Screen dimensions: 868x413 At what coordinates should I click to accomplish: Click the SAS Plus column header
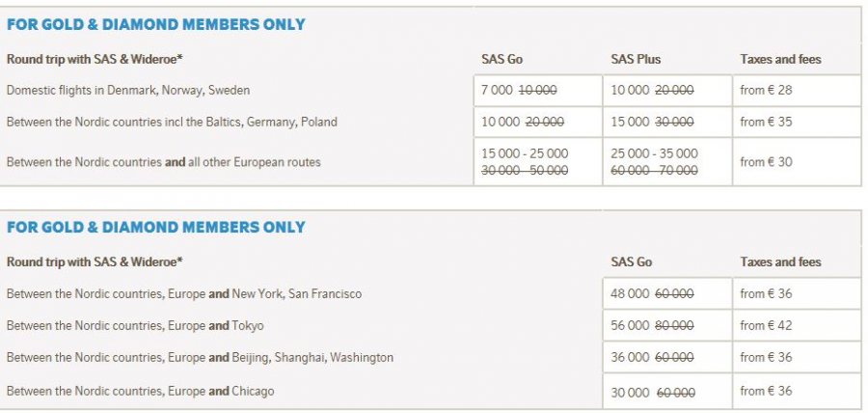[x=636, y=59]
